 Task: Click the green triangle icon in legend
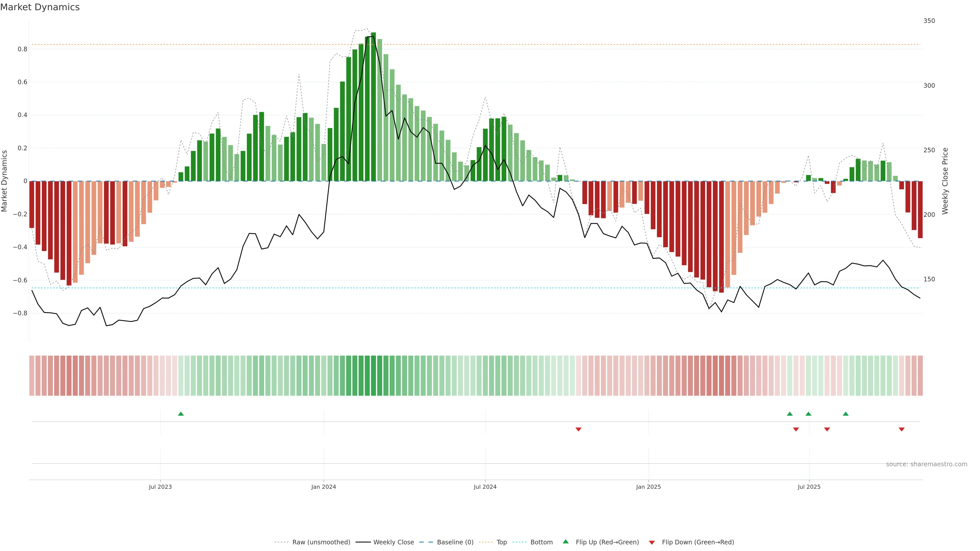coord(566,542)
